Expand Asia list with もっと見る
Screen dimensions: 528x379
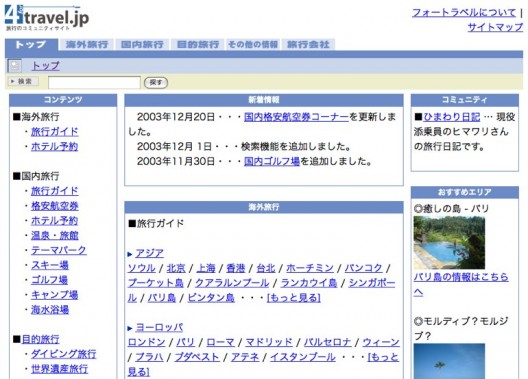294,298
